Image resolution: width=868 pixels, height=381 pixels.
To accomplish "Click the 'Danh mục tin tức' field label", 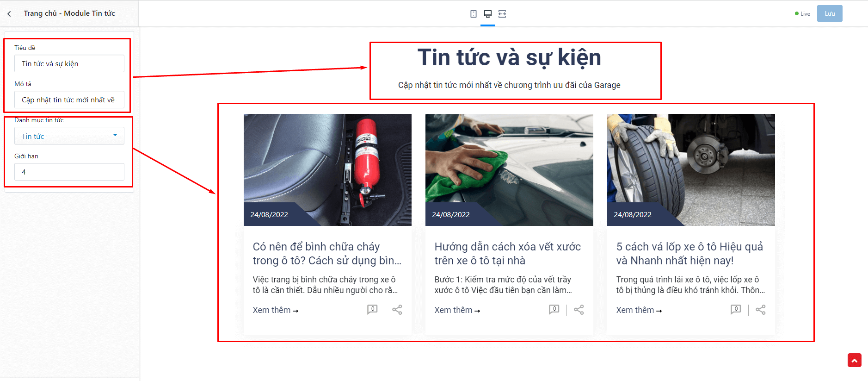I will [39, 120].
